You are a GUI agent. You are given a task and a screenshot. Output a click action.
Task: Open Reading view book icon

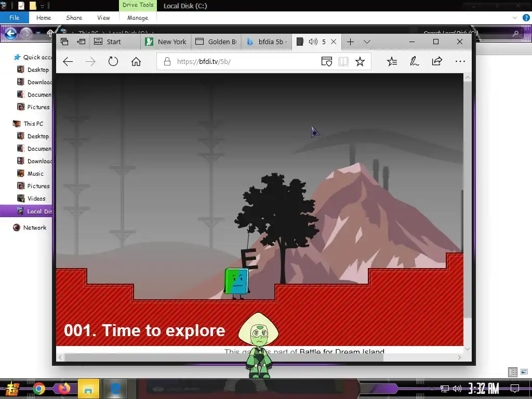pos(343,61)
